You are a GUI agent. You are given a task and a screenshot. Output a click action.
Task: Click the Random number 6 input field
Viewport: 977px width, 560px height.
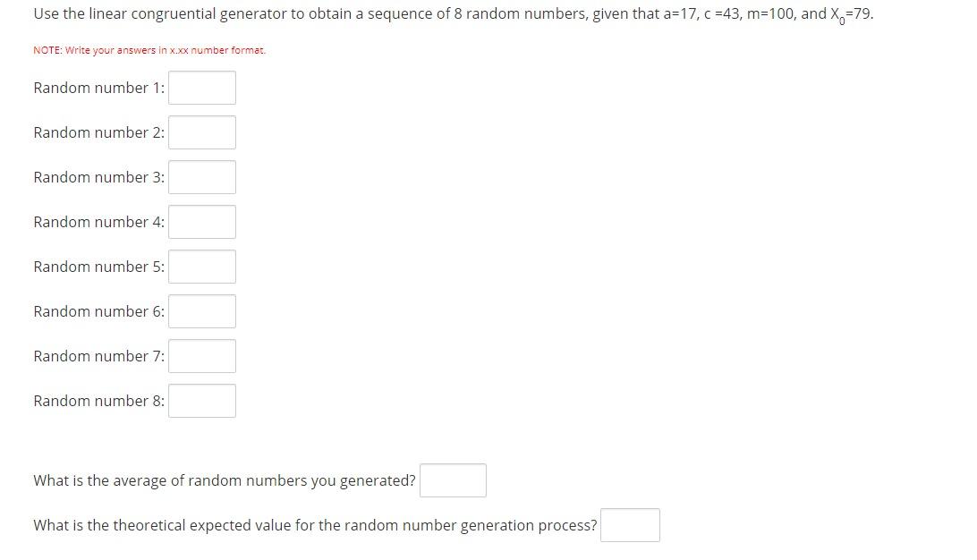(x=202, y=311)
